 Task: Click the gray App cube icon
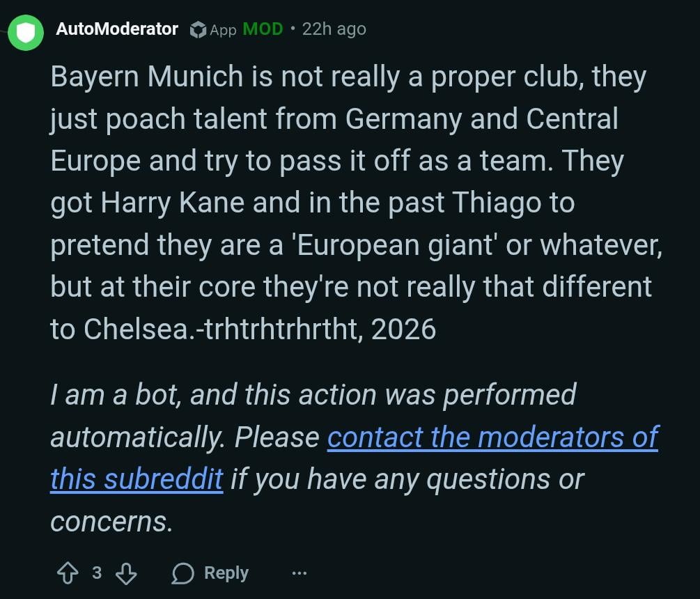pos(198,29)
